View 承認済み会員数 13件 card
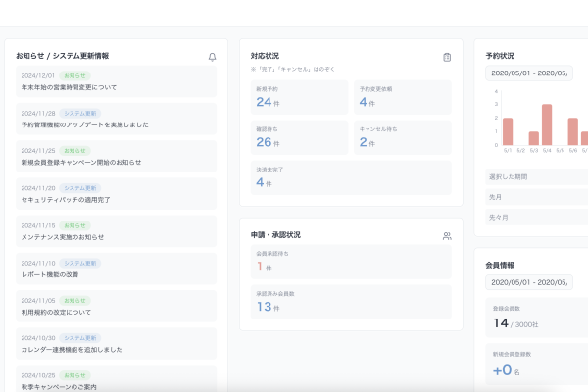The image size is (588, 392). (351, 302)
